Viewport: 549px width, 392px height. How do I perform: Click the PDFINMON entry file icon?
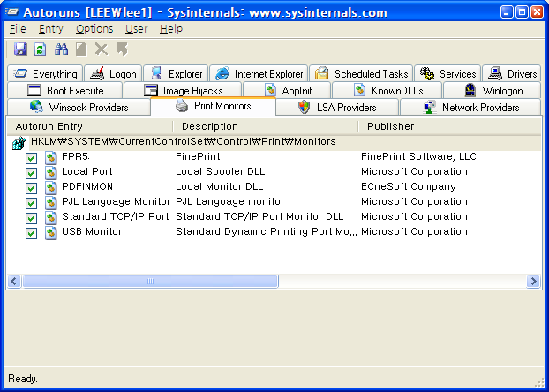pos(51,188)
